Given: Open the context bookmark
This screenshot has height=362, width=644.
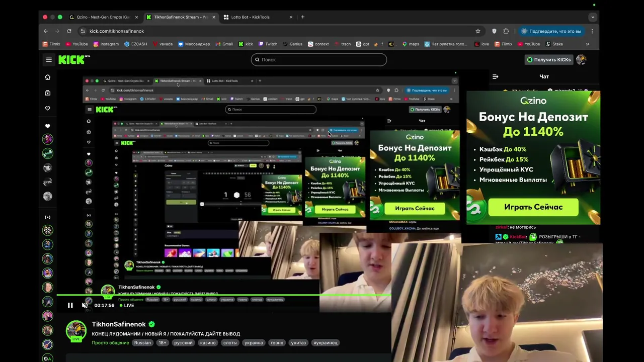Looking at the screenshot, I should pyautogui.click(x=318, y=44).
